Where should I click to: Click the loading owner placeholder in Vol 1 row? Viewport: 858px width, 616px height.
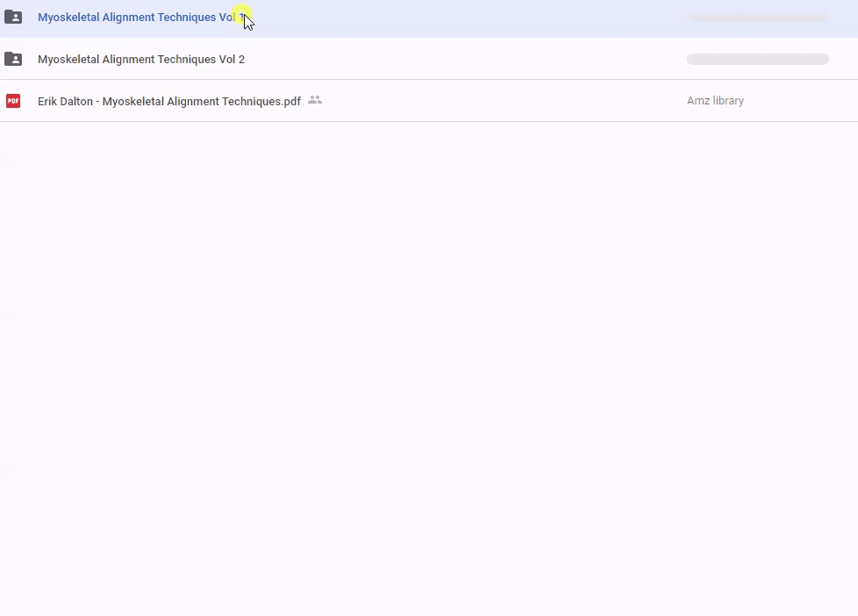point(757,18)
